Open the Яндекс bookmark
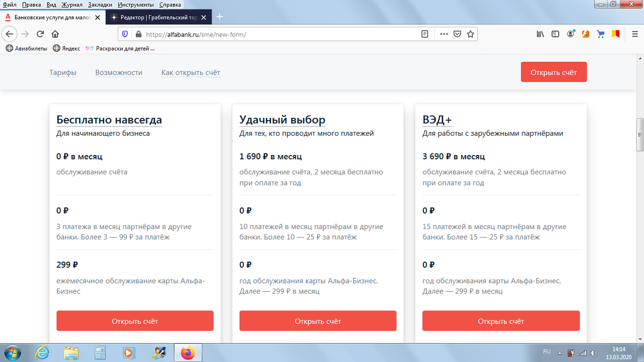Screen dimensions: 644x362 click(x=67, y=48)
